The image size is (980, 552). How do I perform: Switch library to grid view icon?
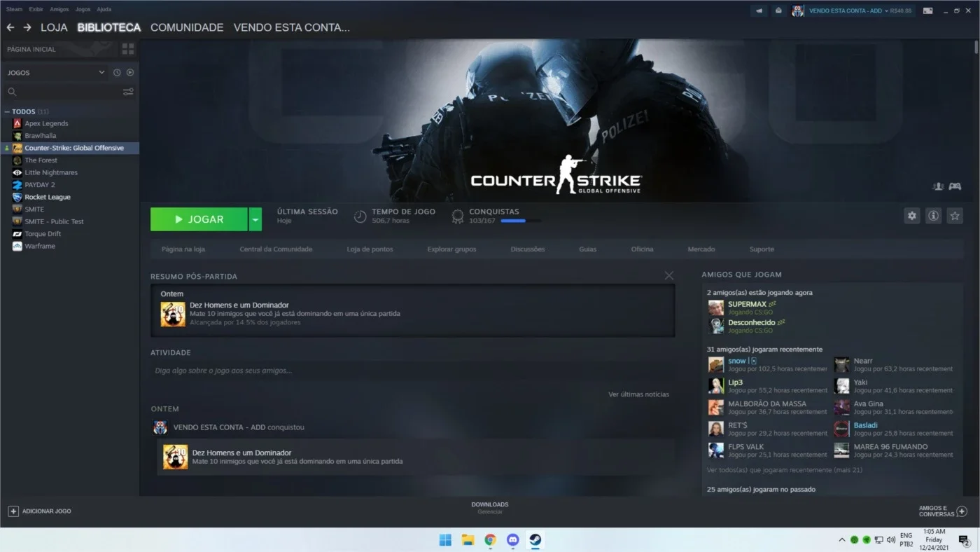(128, 49)
